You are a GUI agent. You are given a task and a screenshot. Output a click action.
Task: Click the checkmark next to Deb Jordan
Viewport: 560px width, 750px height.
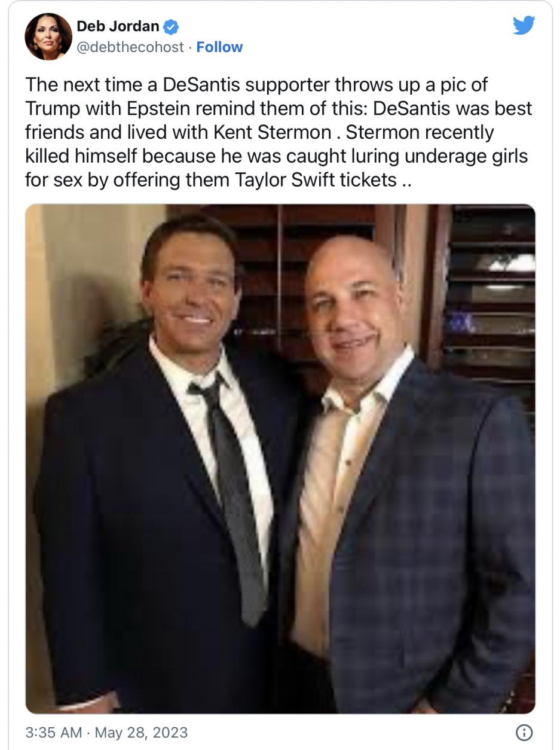pyautogui.click(x=171, y=26)
